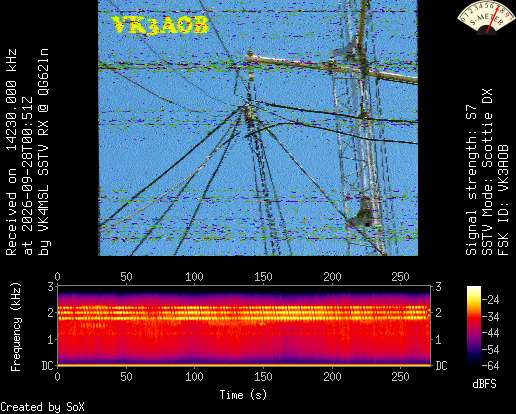Click the '-54' value on color scale
516x414 pixels.
[x=491, y=350]
